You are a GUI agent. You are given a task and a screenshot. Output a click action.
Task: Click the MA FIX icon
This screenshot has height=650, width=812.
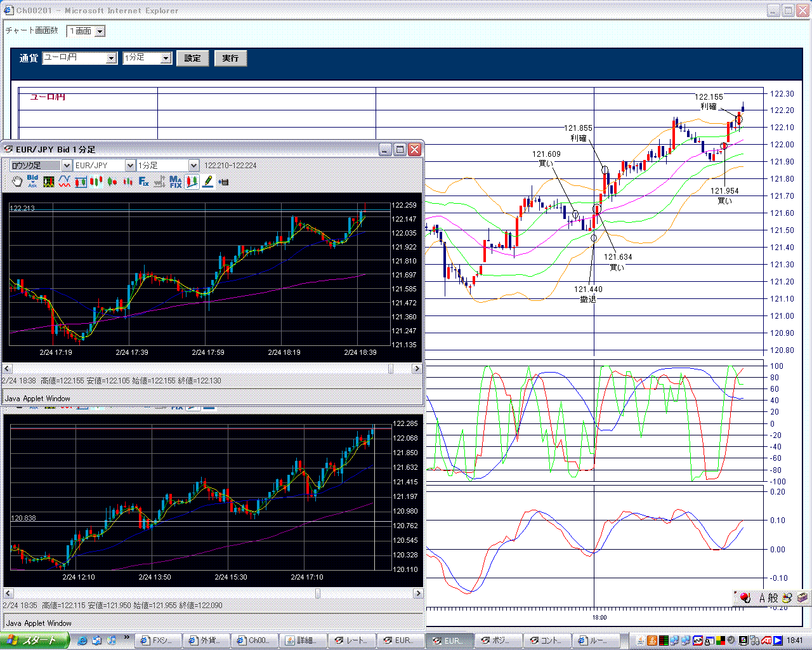coord(176,182)
